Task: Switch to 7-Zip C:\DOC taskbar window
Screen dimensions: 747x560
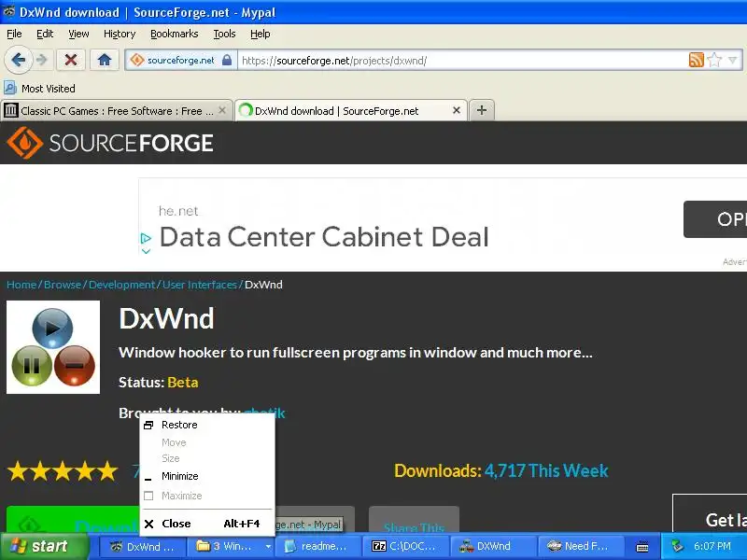Action: [x=404, y=547]
